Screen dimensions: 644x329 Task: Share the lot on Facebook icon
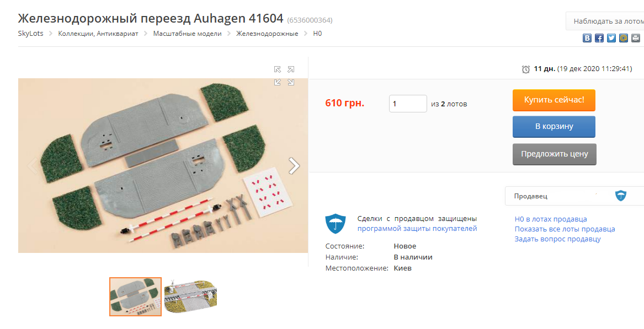(599, 38)
